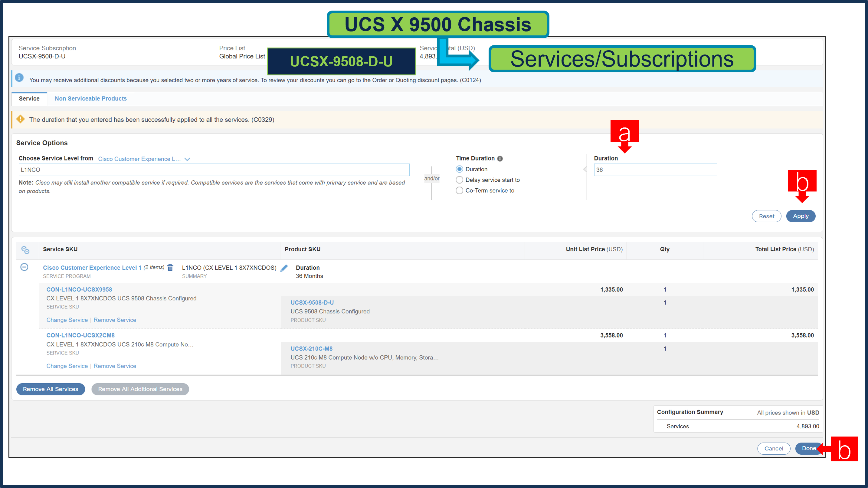The image size is (868, 488).
Task: Click Remove Service for CON-L1NCO-UCSX9958
Action: (115, 320)
